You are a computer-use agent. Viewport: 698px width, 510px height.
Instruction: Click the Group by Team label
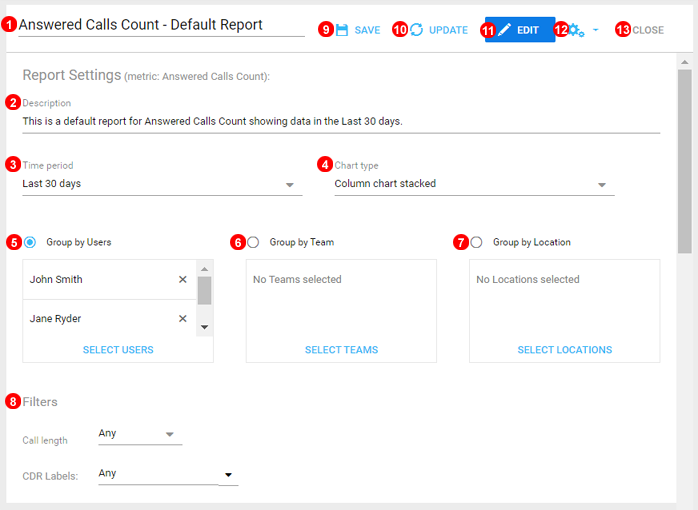(x=302, y=242)
